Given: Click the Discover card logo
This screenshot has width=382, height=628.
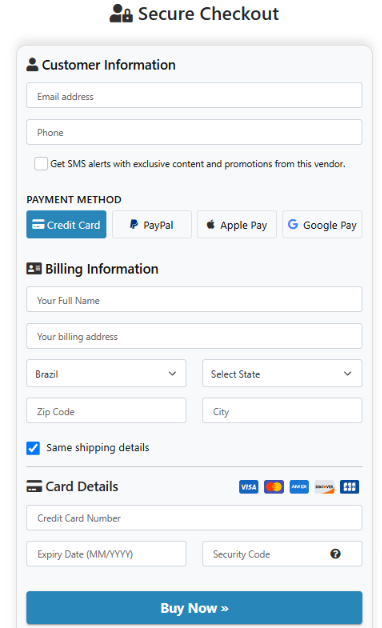Looking at the screenshot, I should click(324, 487).
